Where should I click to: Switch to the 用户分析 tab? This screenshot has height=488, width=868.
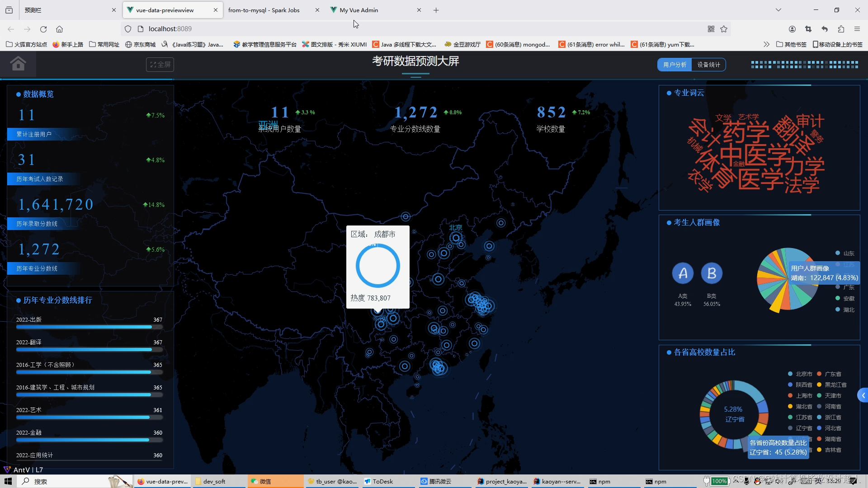[675, 65]
